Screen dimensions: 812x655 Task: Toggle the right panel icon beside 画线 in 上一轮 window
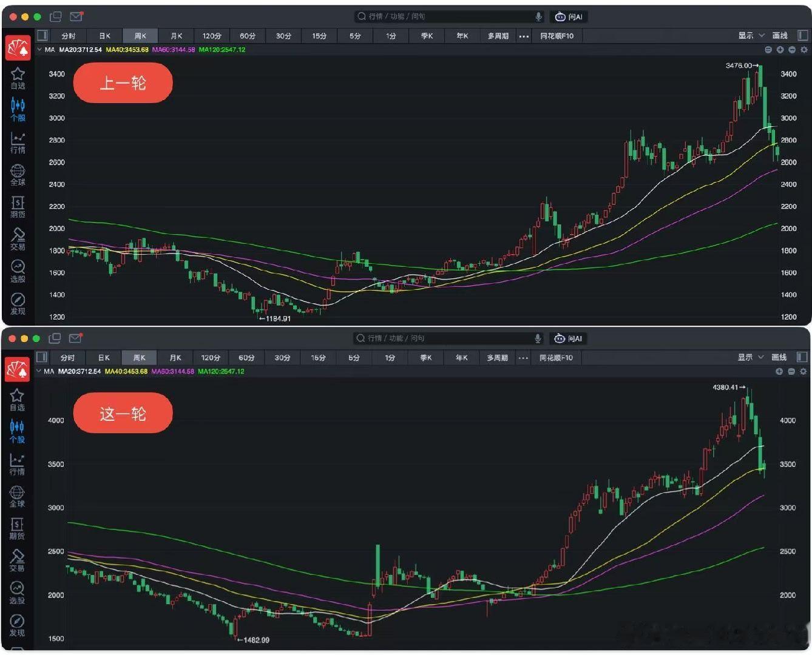803,35
